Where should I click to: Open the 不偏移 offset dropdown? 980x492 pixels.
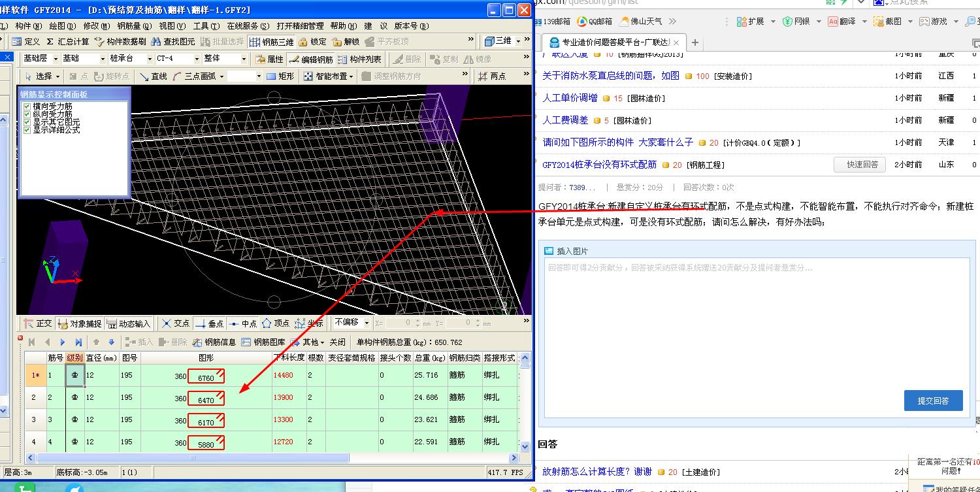pos(367,323)
